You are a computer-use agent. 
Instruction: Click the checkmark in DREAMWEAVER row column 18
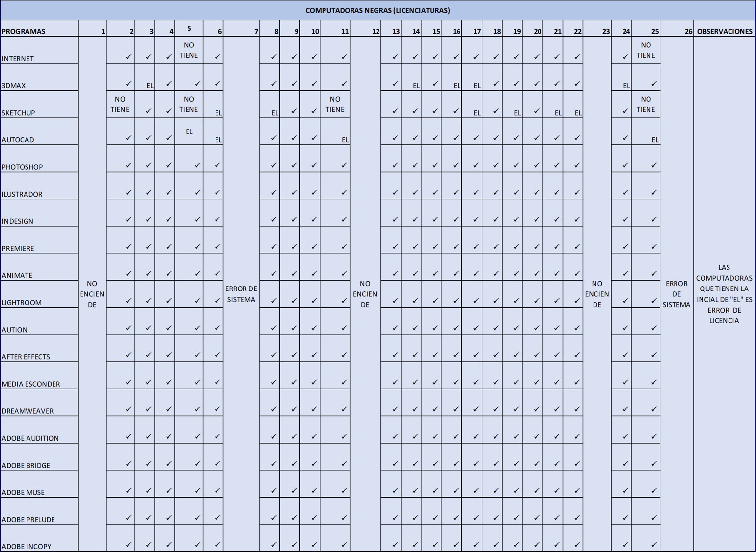pos(496,409)
